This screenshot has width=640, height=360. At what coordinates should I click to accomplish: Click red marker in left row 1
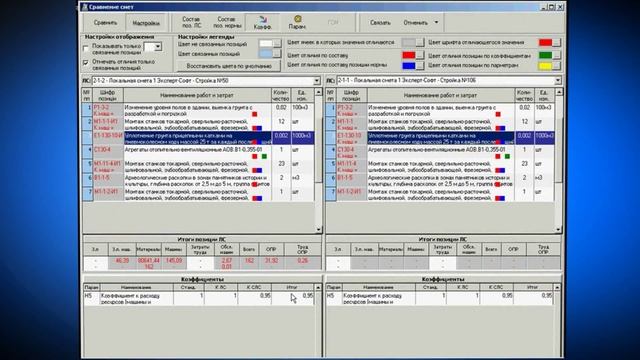(254, 114)
